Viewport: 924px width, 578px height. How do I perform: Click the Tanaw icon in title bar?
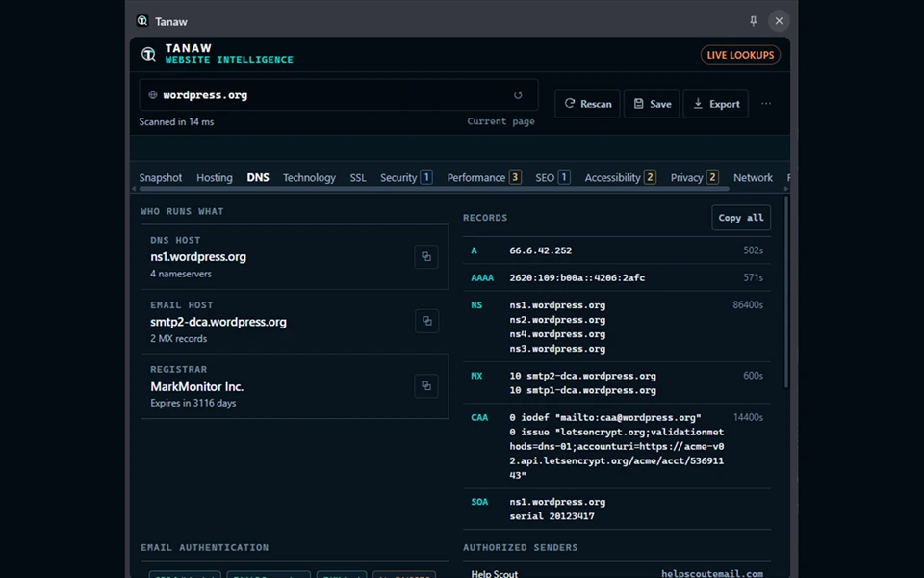[142, 21]
